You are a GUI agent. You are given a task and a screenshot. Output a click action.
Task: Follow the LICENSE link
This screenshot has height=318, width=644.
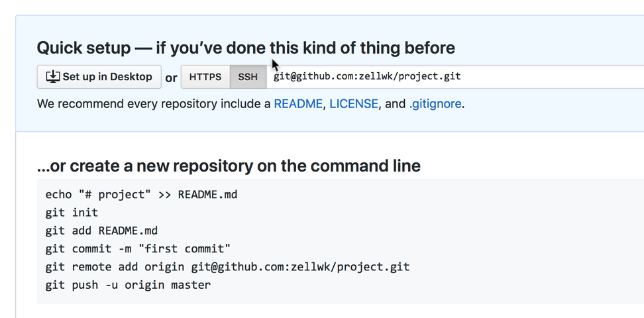[354, 104]
